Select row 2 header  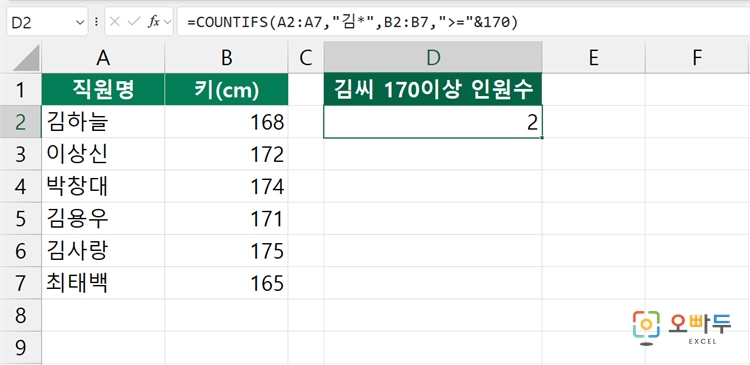point(21,122)
